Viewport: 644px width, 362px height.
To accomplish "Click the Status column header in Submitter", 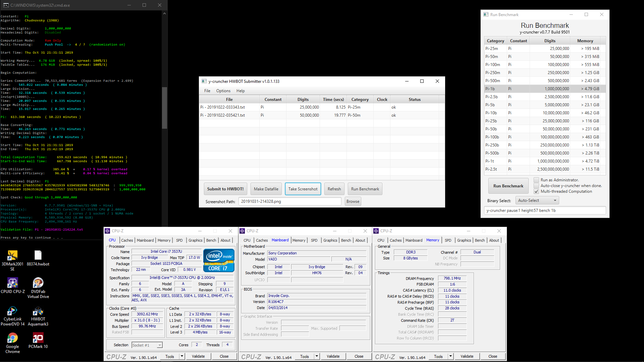I will [x=415, y=100].
